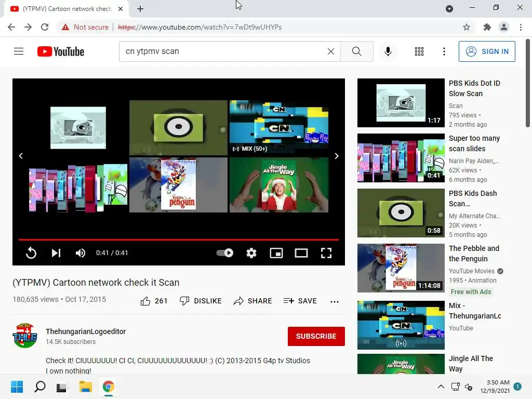Open the PBS Kids Dot ID Slow Scan sidebar thumbnail
This screenshot has width=532, height=399.
(401, 103)
